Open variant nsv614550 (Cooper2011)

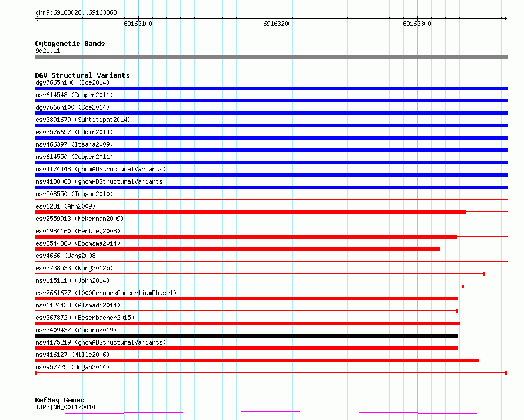(x=74, y=157)
